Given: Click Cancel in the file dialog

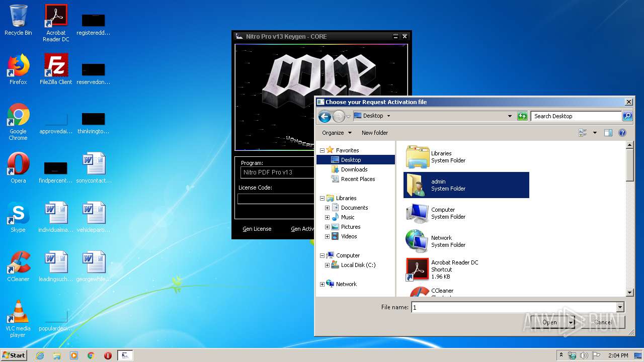Looking at the screenshot, I should [x=603, y=322].
